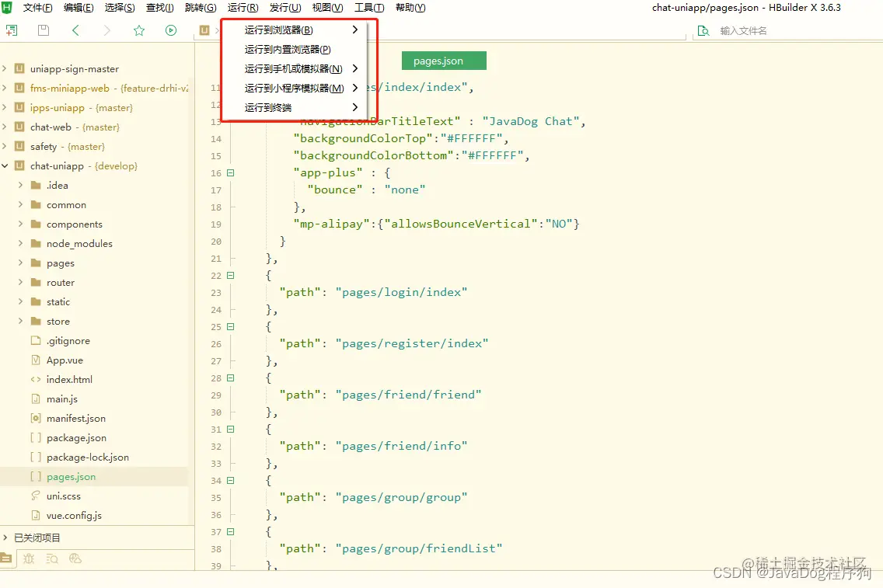Click the run play toolbar icon

171,30
